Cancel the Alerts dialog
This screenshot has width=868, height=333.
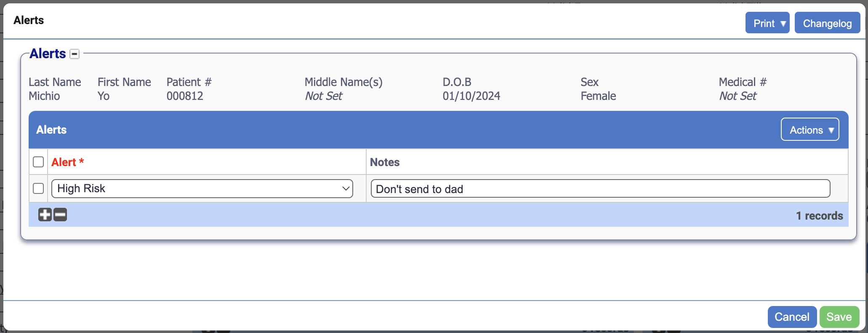click(x=791, y=317)
